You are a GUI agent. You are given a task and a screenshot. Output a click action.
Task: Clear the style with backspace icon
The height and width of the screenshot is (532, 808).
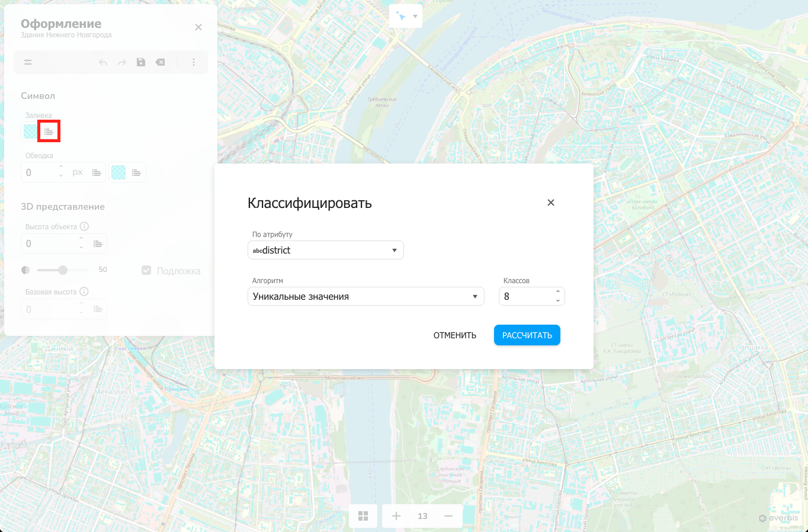point(160,62)
